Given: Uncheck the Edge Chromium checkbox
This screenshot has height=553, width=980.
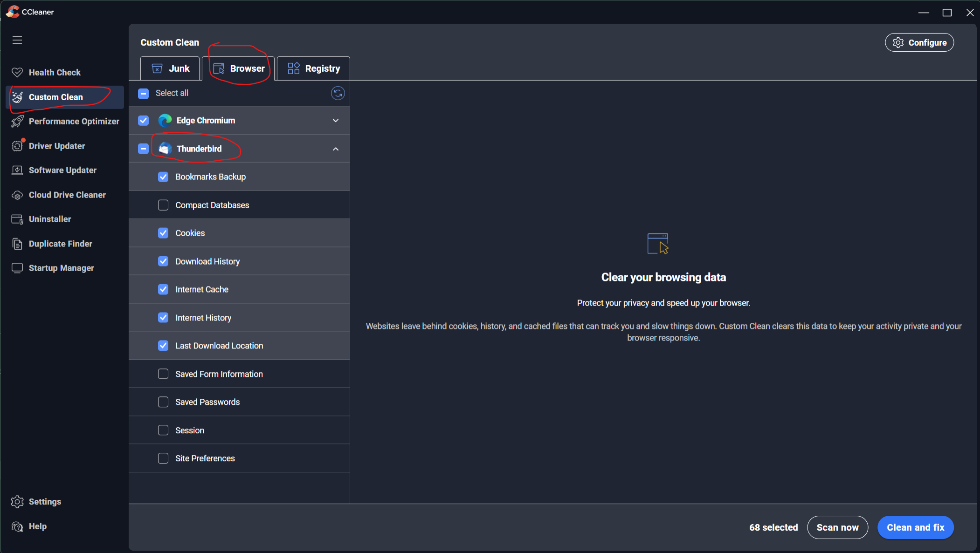Looking at the screenshot, I should click(x=144, y=121).
